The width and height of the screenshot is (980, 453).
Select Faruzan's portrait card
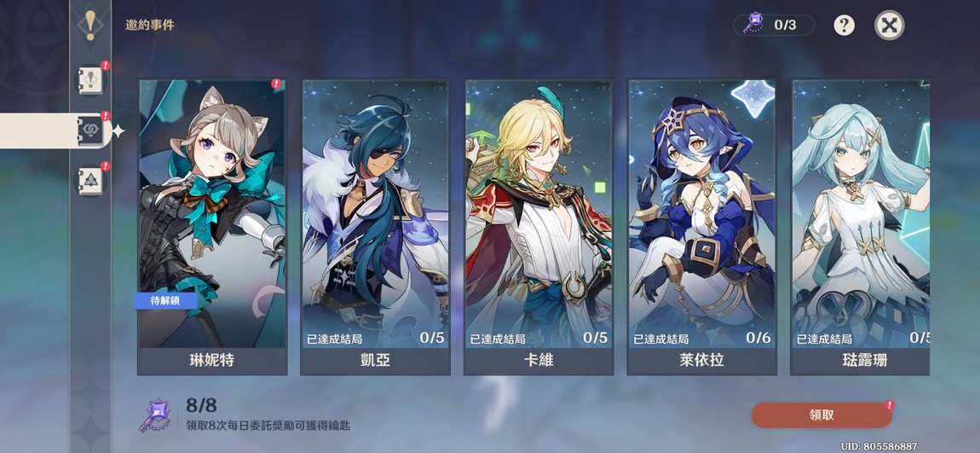pyautogui.click(x=860, y=213)
